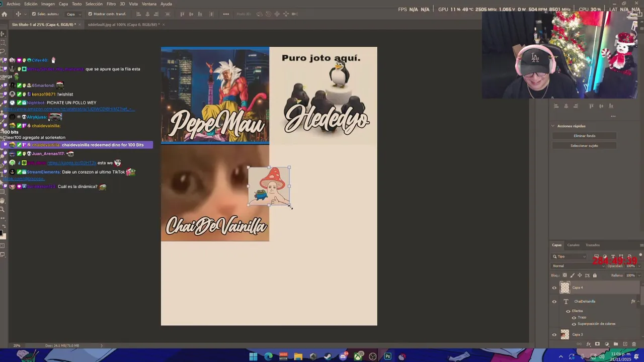Viewport: 644px width, 362px height.
Task: Open the Filtro menu
Action: pos(111,4)
